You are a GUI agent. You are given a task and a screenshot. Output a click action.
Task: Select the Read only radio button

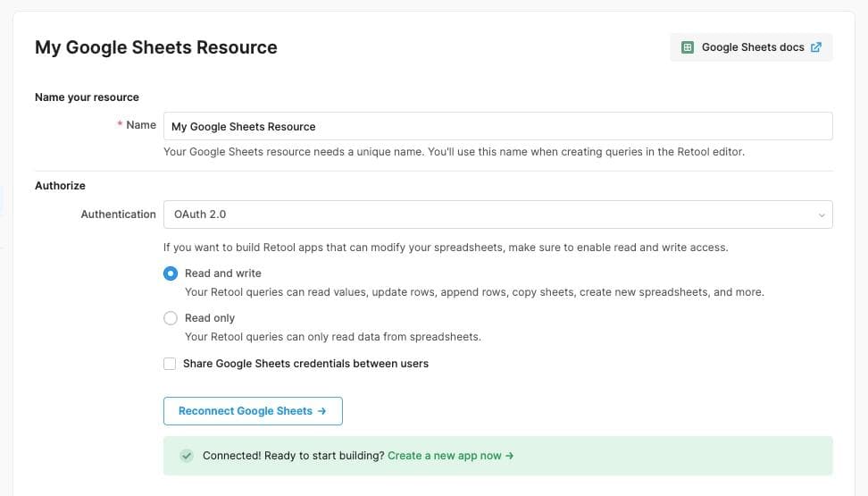171,318
